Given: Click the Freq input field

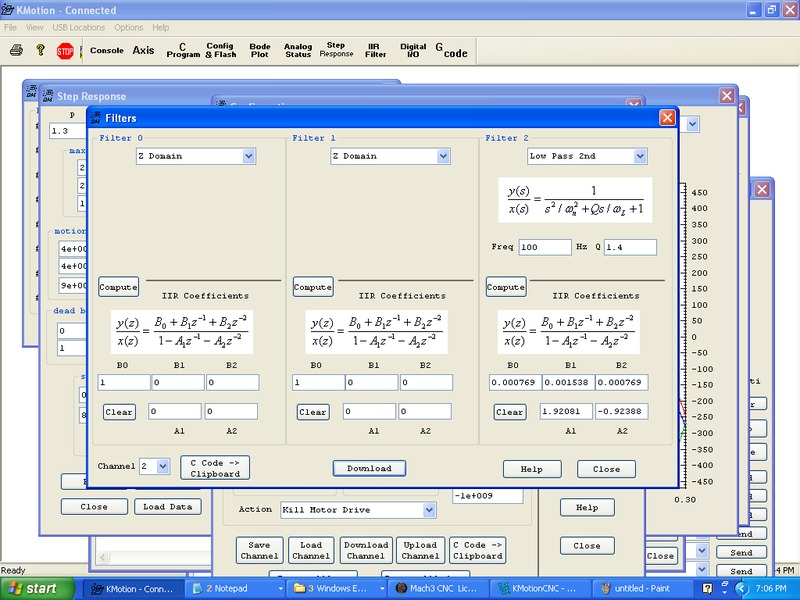Looking at the screenshot, I should 543,247.
